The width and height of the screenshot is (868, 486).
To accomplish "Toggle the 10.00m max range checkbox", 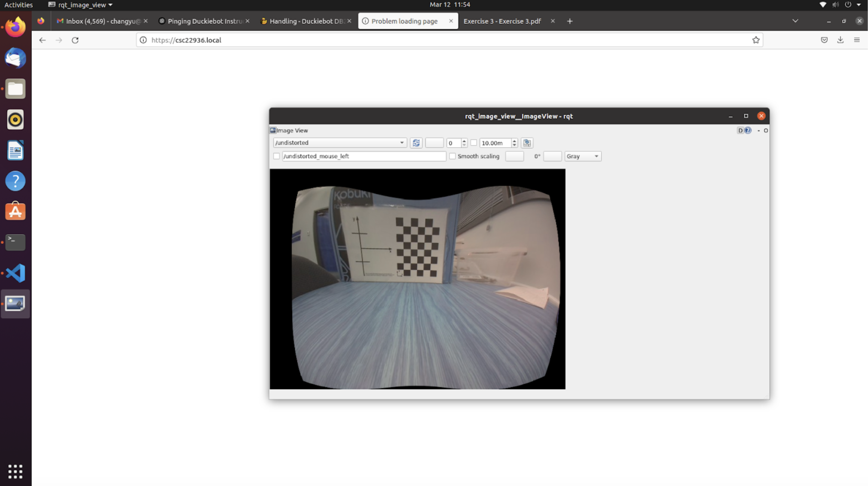I will tap(474, 143).
